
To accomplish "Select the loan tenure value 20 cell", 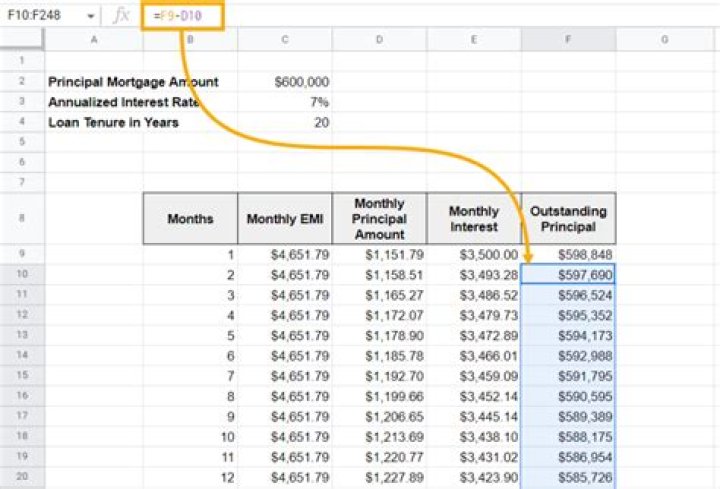I will tap(285, 122).
